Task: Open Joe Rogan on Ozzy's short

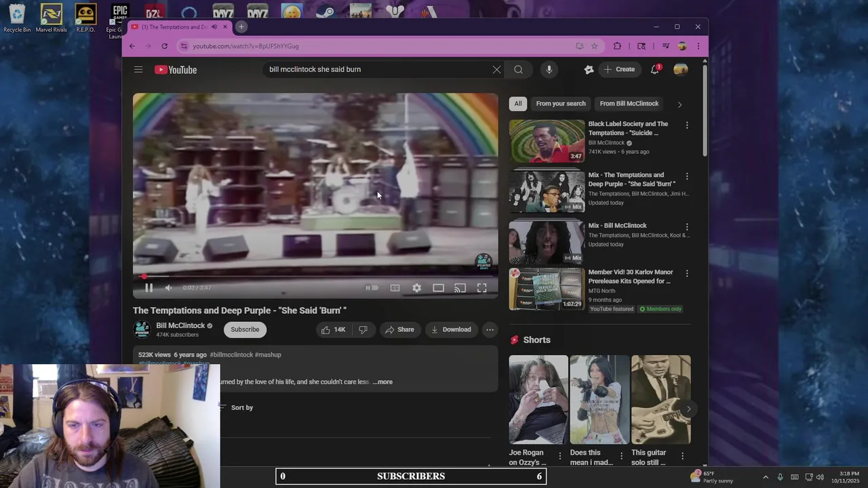Action: (x=538, y=399)
